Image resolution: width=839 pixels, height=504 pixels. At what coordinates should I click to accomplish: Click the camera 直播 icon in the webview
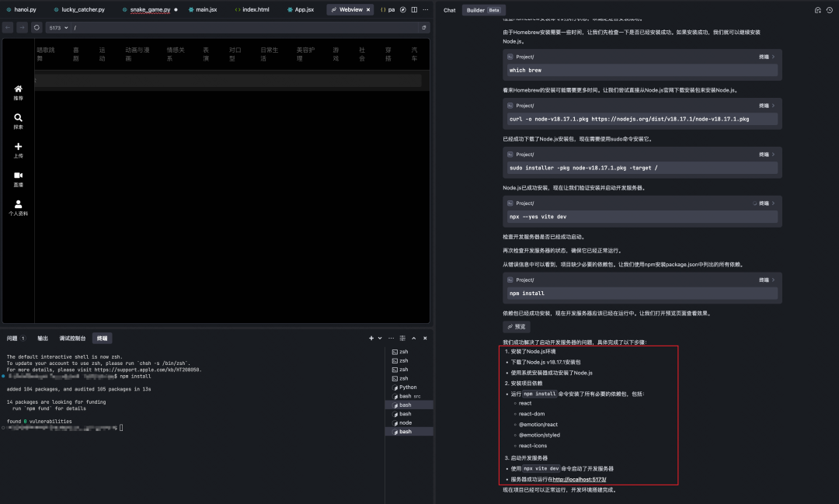click(x=18, y=179)
